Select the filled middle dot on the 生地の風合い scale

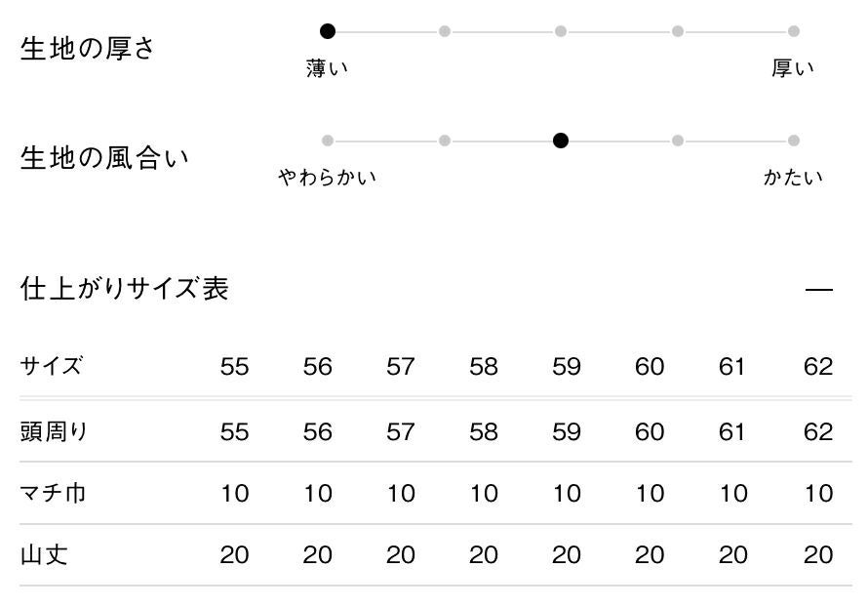tap(561, 141)
